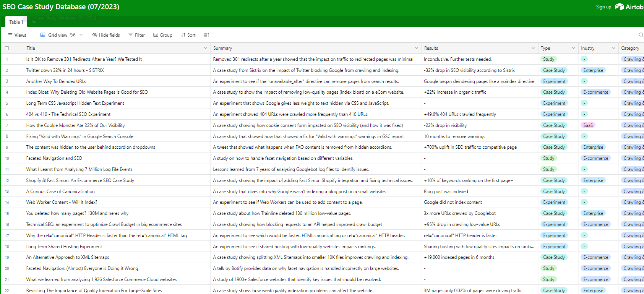Click the Grid view icon

tap(43, 35)
